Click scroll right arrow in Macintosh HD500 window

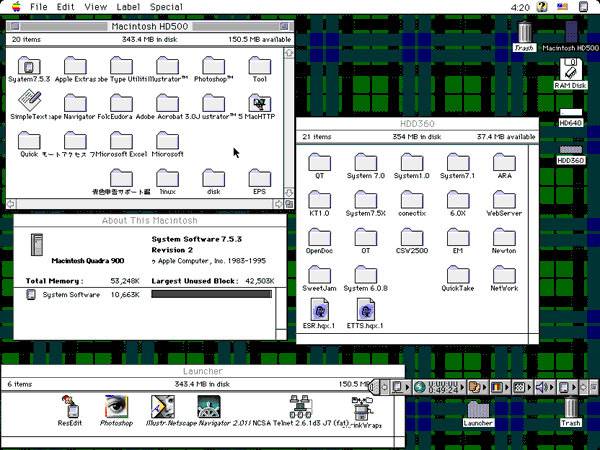pos(279,204)
